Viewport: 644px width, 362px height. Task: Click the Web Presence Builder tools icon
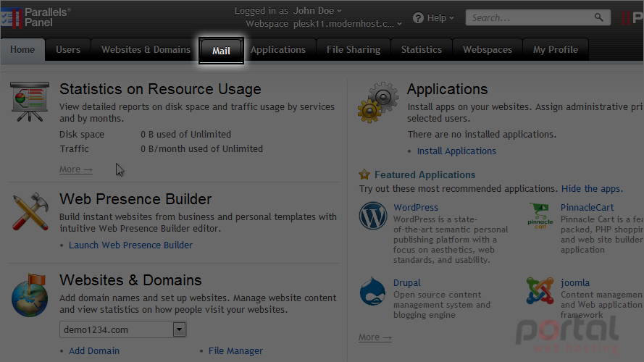pos(30,211)
